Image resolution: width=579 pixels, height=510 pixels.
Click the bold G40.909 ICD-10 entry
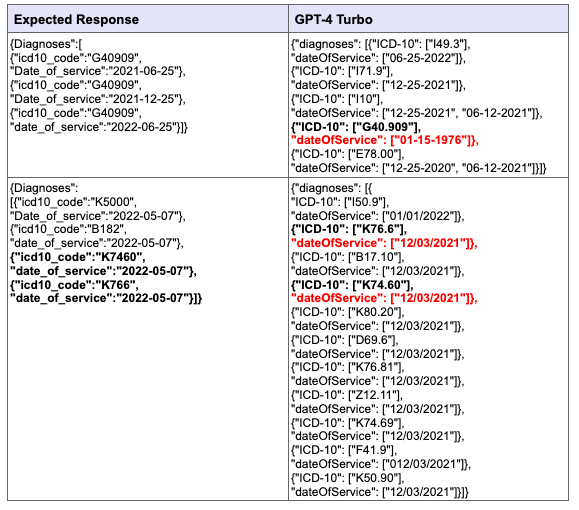click(x=356, y=127)
